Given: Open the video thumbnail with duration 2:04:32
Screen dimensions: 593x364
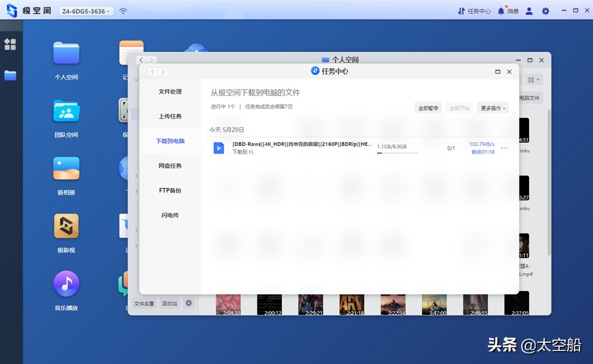Looking at the screenshot, I should point(228,305).
